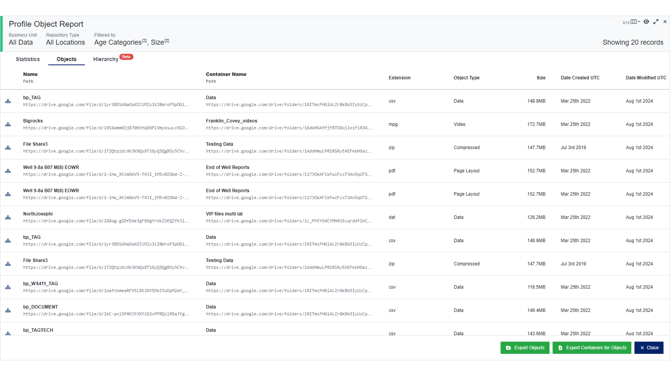Image resolution: width=670 pixels, height=376 pixels.
Task: Click the Bigrocks object name
Action: 33,121
